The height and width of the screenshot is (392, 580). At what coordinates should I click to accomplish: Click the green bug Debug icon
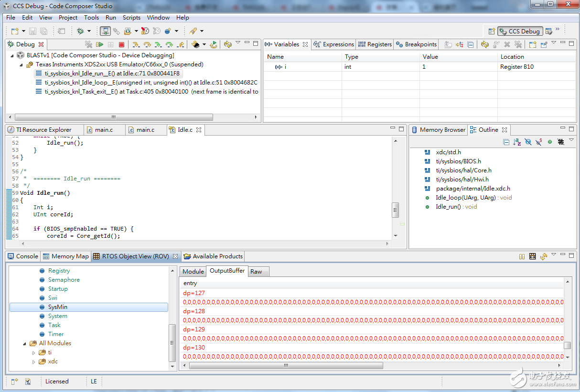tap(80, 31)
